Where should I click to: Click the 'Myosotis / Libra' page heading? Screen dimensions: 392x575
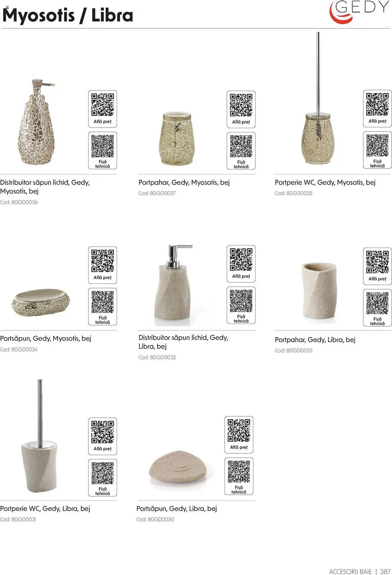coord(68,15)
